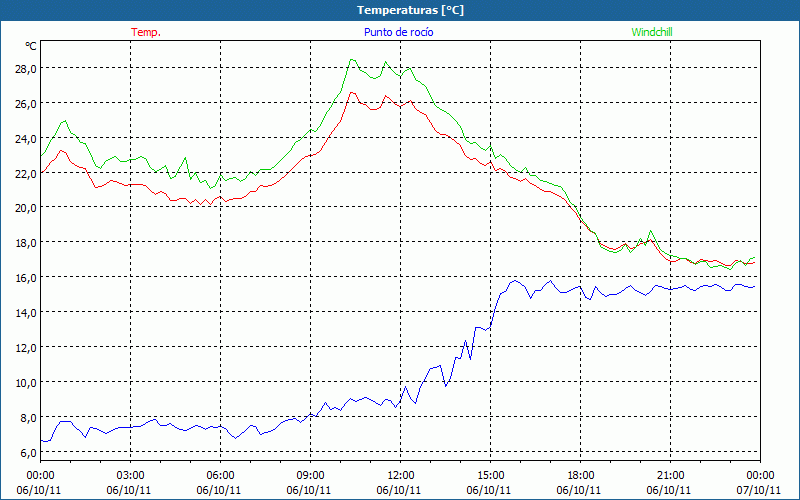Click the 12:00 time axis label

(x=401, y=476)
